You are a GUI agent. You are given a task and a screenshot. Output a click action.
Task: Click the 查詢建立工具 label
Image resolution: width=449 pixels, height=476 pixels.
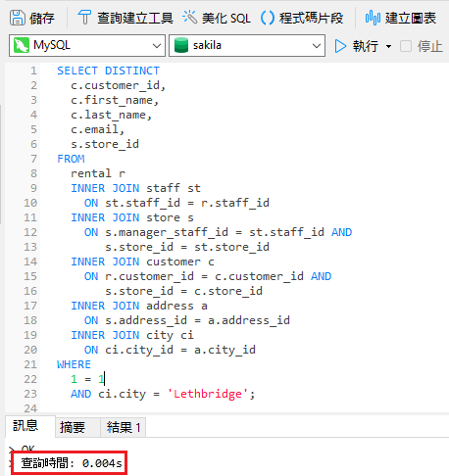(135, 18)
